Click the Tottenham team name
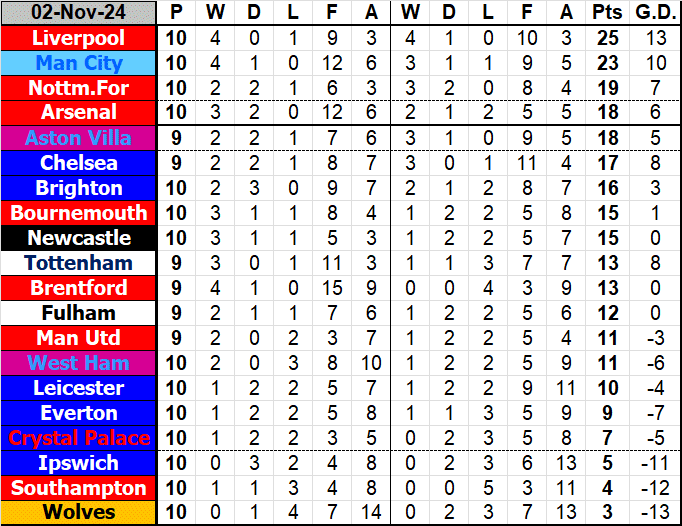The image size is (682, 526). tap(79, 263)
